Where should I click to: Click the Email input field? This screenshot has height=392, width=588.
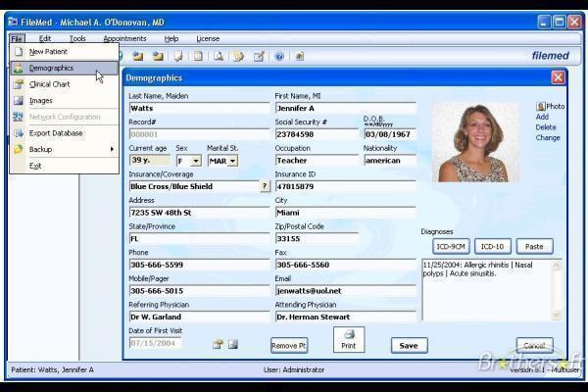point(344,291)
